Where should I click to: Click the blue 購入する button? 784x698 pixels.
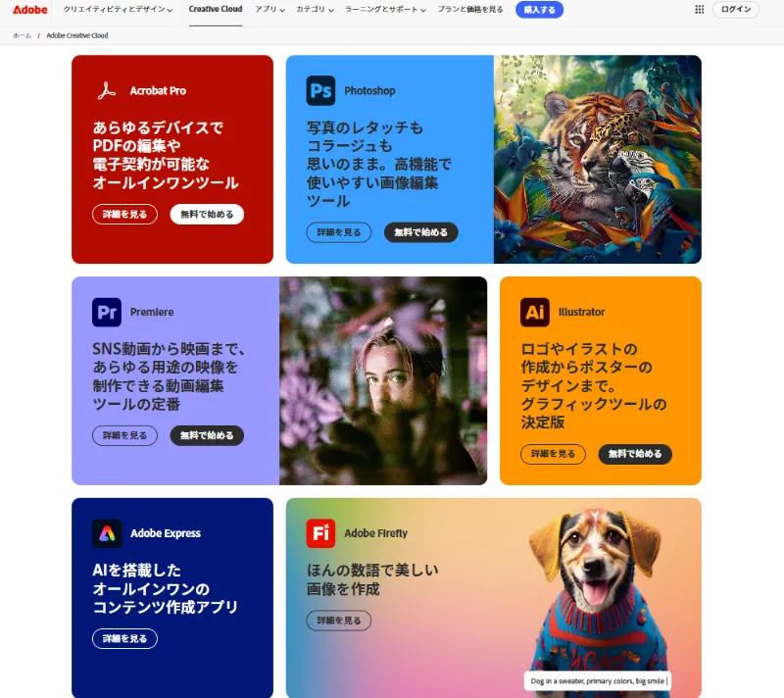539,10
